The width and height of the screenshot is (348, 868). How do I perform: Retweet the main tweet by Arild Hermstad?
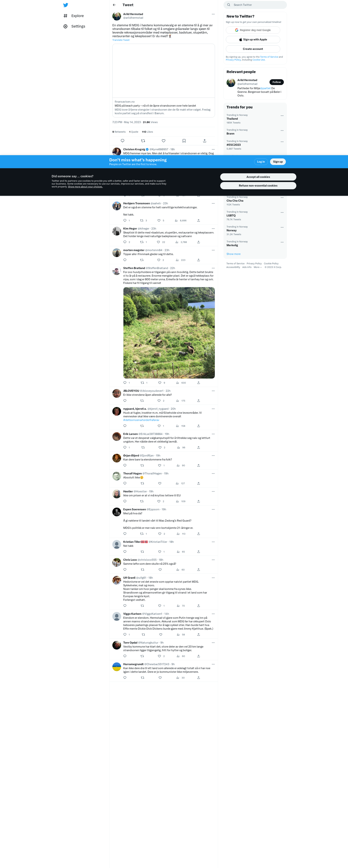tap(143, 141)
